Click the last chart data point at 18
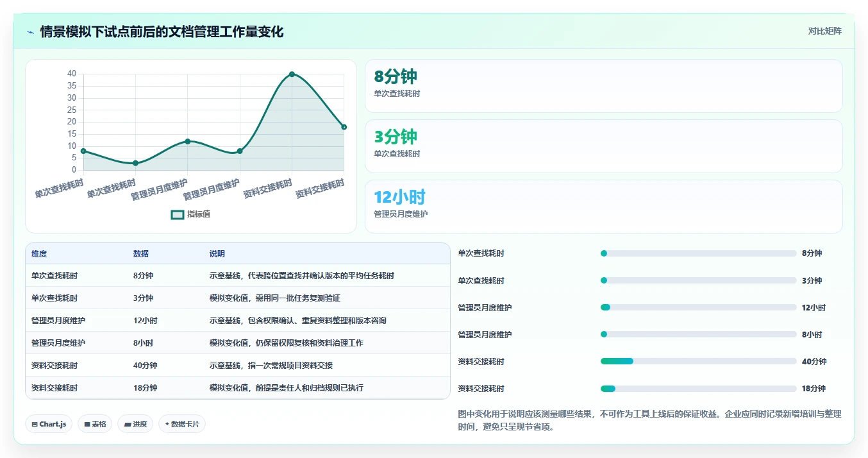The width and height of the screenshot is (868, 458). coord(344,127)
